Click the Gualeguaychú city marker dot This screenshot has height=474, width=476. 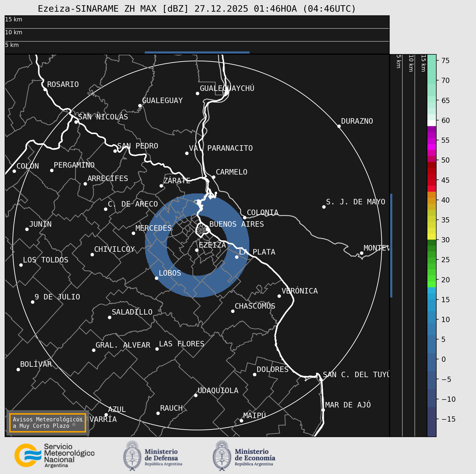pos(197,93)
